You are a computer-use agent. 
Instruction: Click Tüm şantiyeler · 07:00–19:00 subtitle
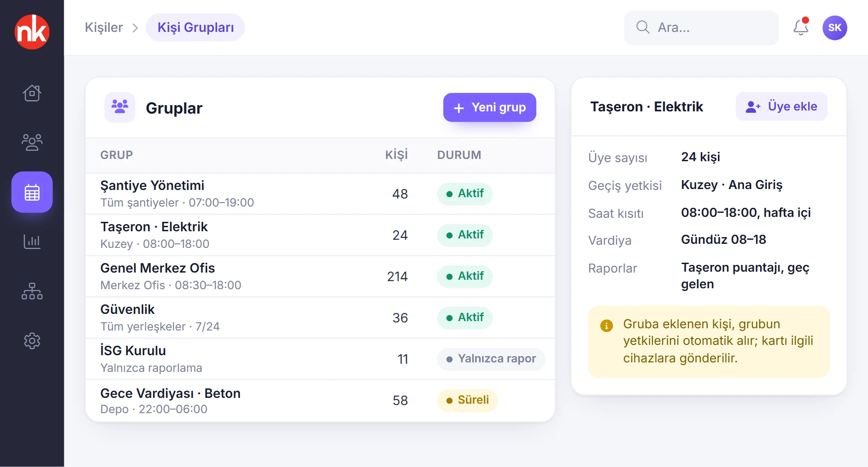pyautogui.click(x=177, y=203)
